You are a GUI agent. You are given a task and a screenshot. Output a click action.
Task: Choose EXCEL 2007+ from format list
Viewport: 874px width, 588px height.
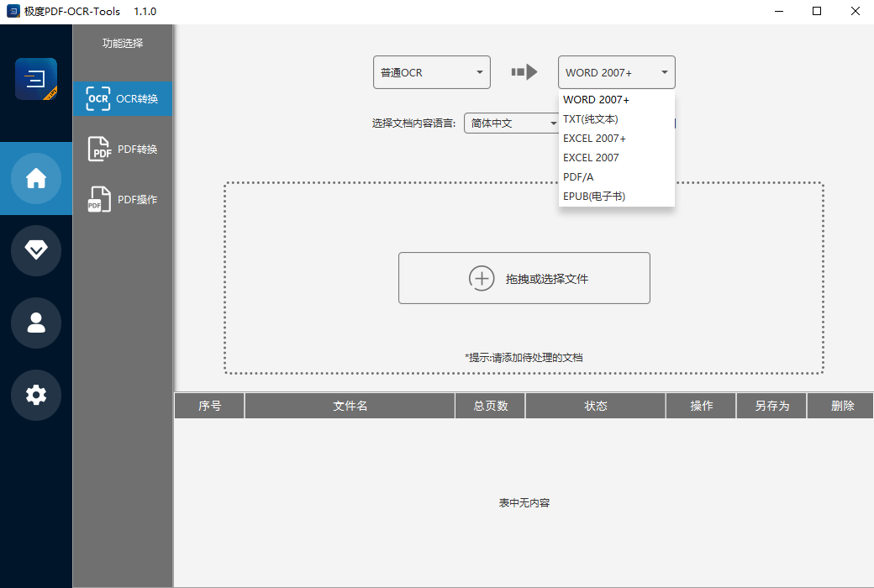(x=617, y=139)
